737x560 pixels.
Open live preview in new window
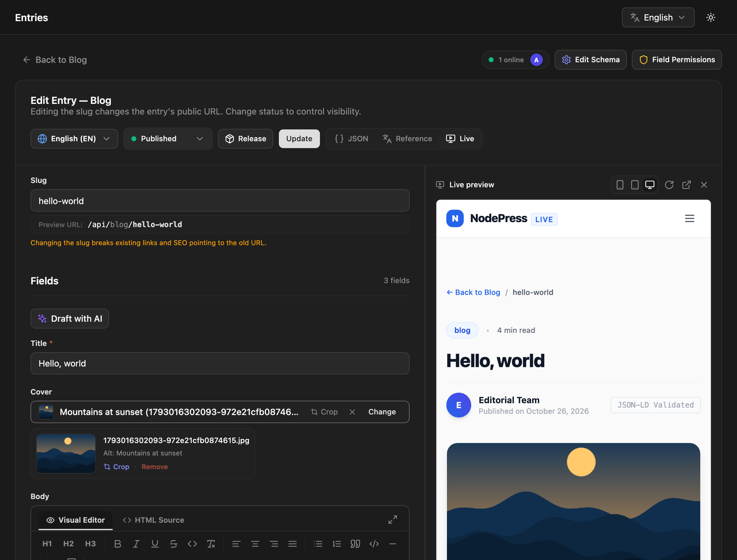click(686, 185)
